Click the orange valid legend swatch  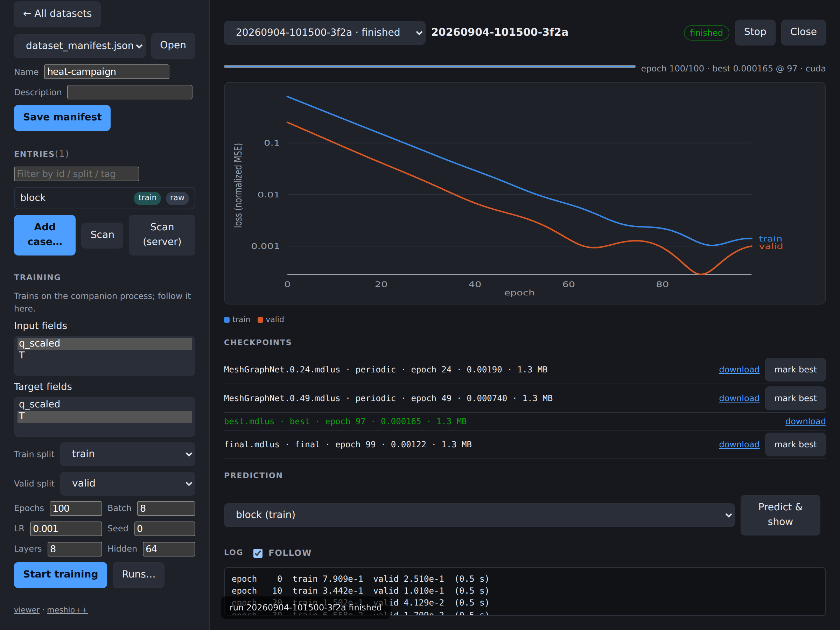(260, 320)
